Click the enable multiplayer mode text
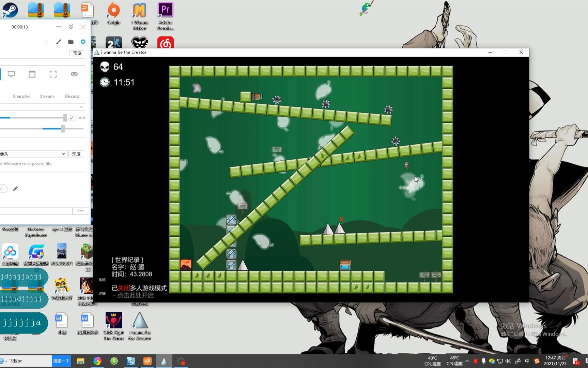 coord(135,295)
